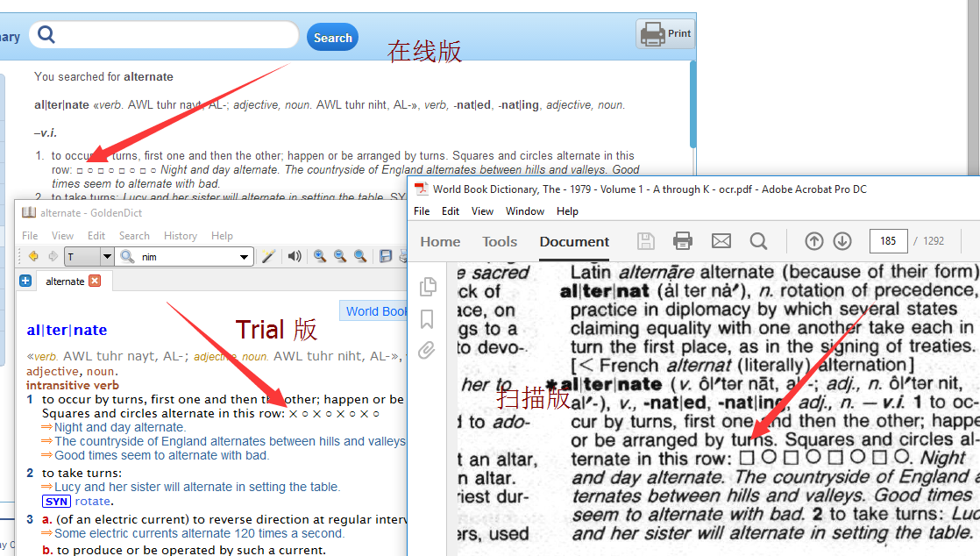Click the magic wand scan popup icon
Viewport: 980px width, 556px height.
click(269, 256)
